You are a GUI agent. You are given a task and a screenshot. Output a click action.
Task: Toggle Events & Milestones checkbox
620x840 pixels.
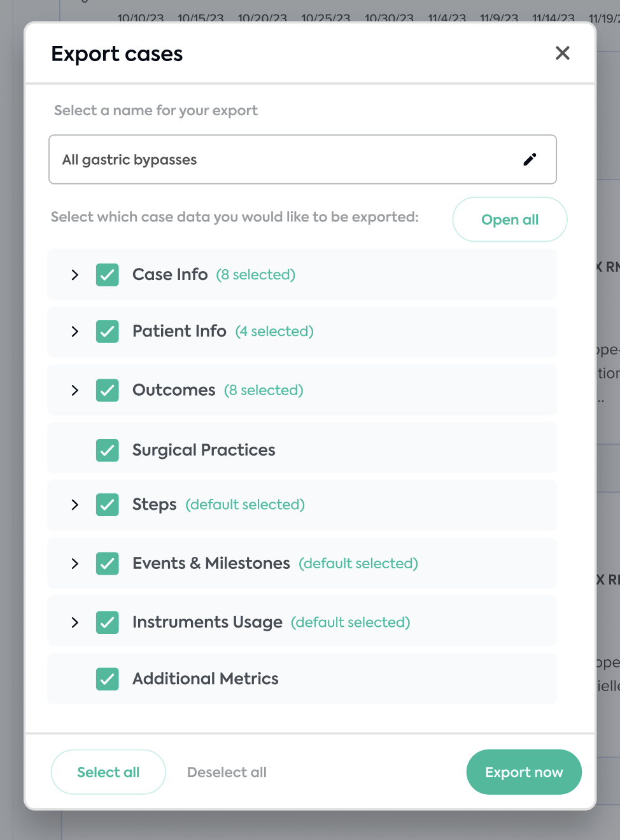[x=108, y=564]
